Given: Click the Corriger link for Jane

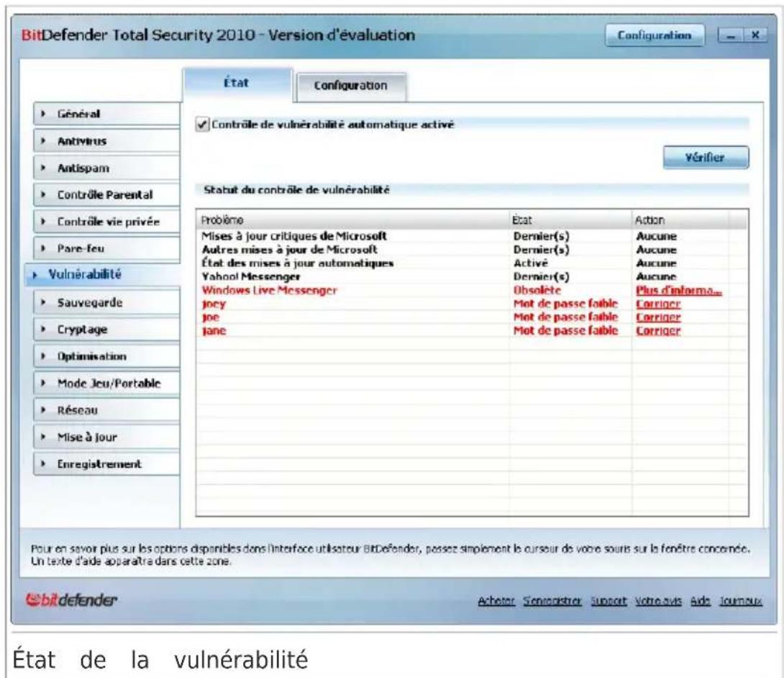Looking at the screenshot, I should [658, 331].
